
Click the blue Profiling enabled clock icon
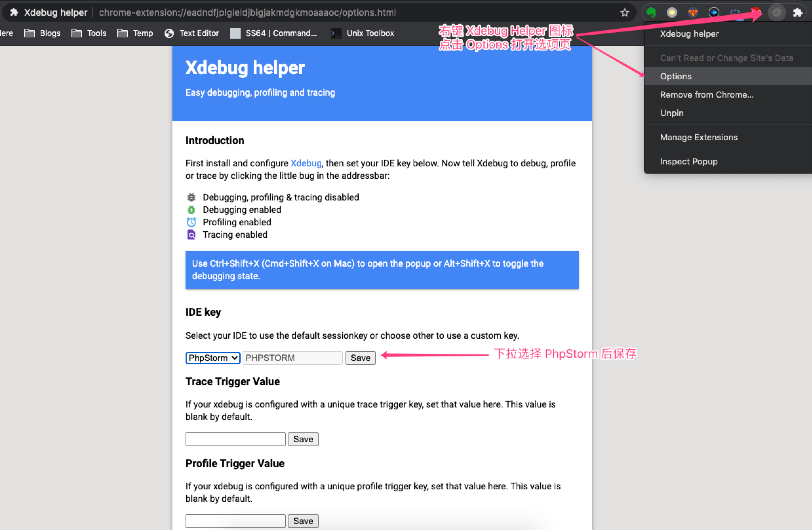(191, 222)
